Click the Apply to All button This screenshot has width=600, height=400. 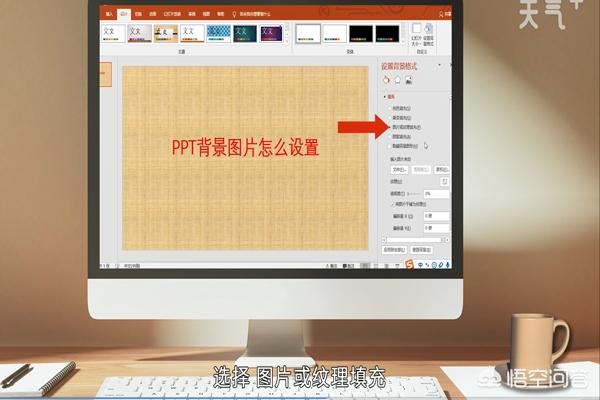(393, 248)
